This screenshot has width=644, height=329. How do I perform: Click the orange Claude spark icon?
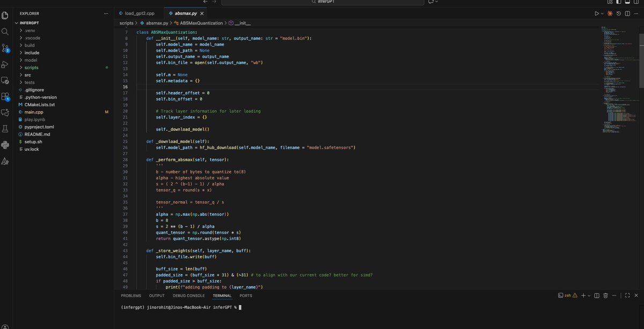[x=610, y=13]
